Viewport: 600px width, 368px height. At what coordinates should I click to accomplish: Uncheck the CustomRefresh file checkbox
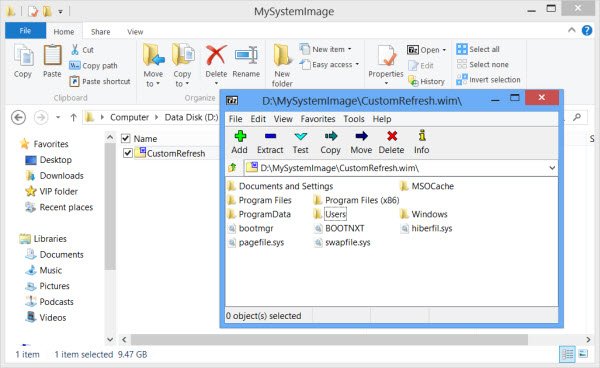128,153
